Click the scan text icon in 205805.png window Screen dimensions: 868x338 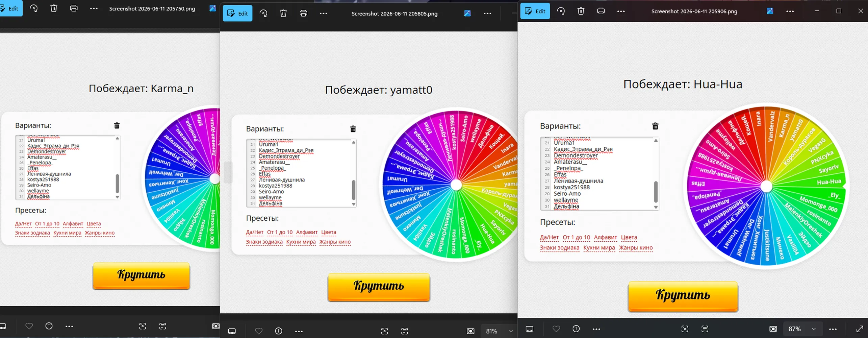[x=405, y=331]
